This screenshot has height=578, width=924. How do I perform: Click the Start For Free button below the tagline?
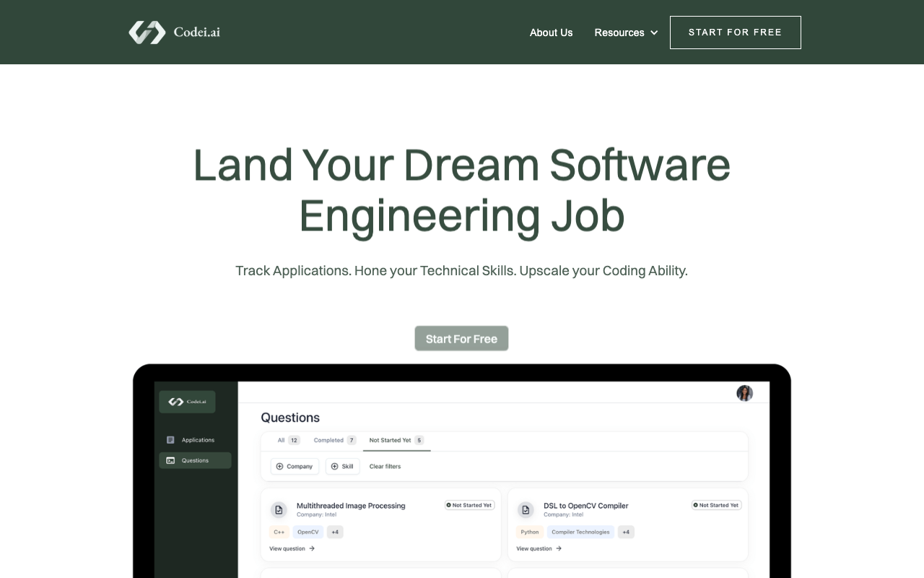[x=461, y=338]
